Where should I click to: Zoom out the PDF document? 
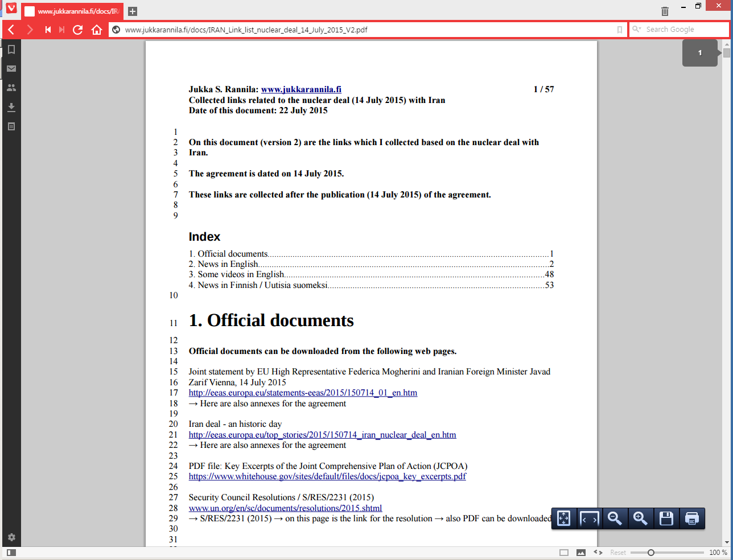(x=615, y=518)
